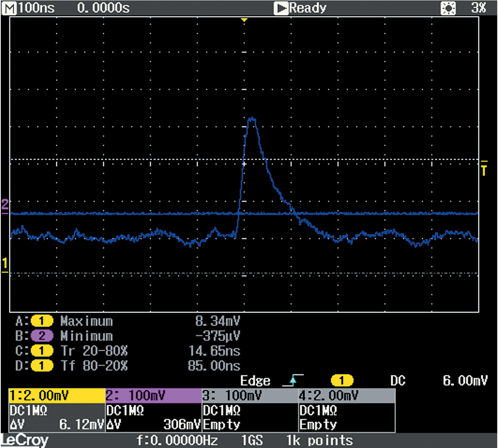The height and width of the screenshot is (448, 498).
Task: Change the 100ns timebase setting
Action: 36,8
